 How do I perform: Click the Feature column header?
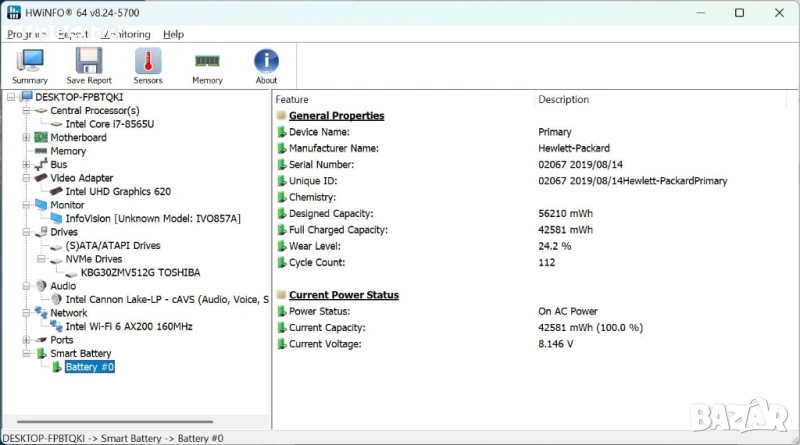pyautogui.click(x=292, y=100)
